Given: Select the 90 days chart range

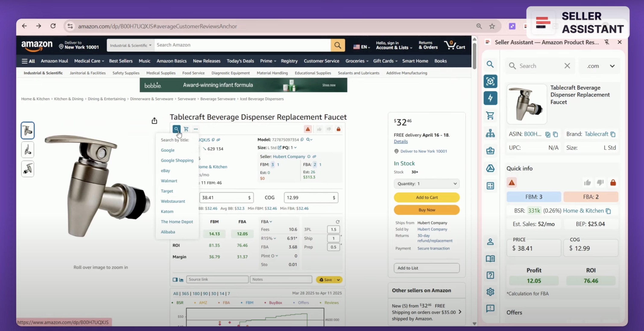Looking at the screenshot, I should click(205, 293).
